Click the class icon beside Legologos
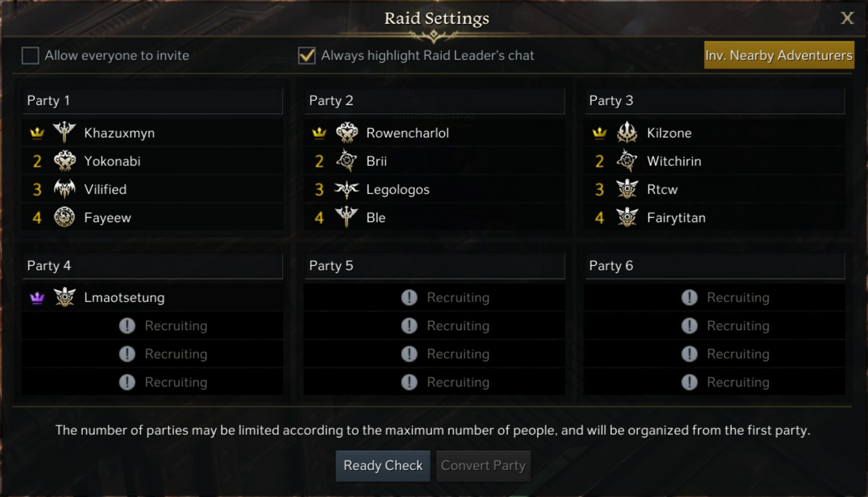The width and height of the screenshot is (868, 497). pyautogui.click(x=347, y=189)
